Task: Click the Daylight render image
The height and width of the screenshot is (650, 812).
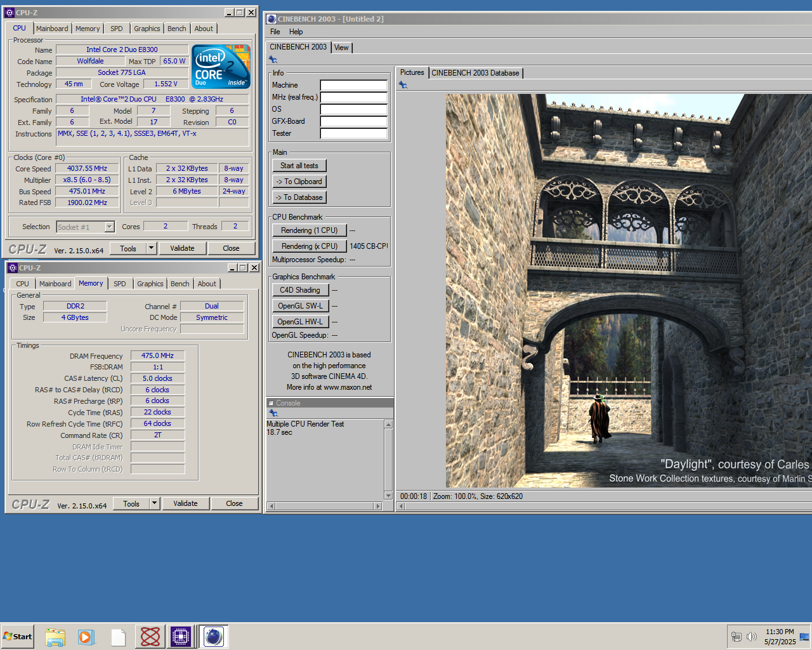Action: pyautogui.click(x=628, y=291)
